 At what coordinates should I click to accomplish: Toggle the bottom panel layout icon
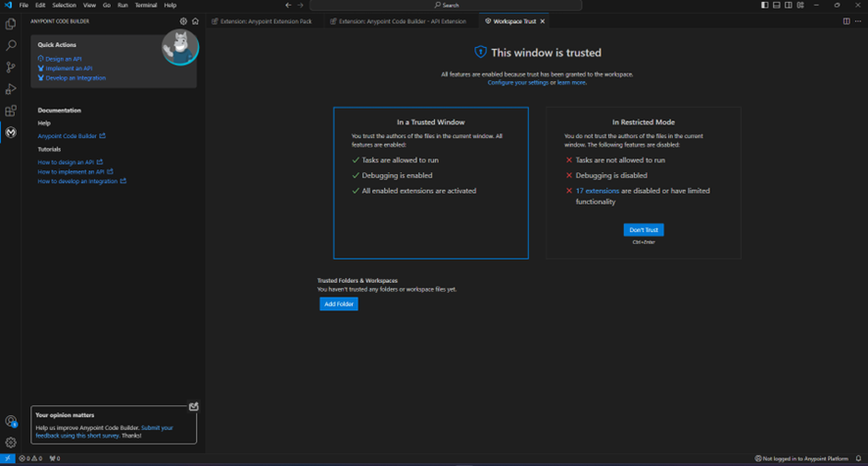[777, 5]
